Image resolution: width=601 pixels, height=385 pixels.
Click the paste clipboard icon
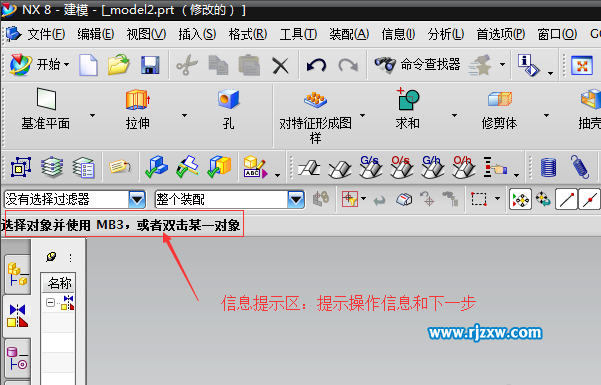pos(249,64)
